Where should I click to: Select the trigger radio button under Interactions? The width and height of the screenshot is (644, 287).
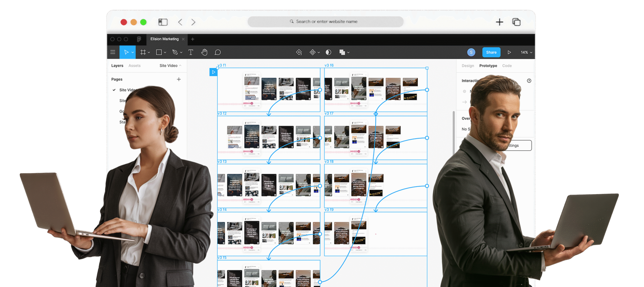[x=464, y=91]
